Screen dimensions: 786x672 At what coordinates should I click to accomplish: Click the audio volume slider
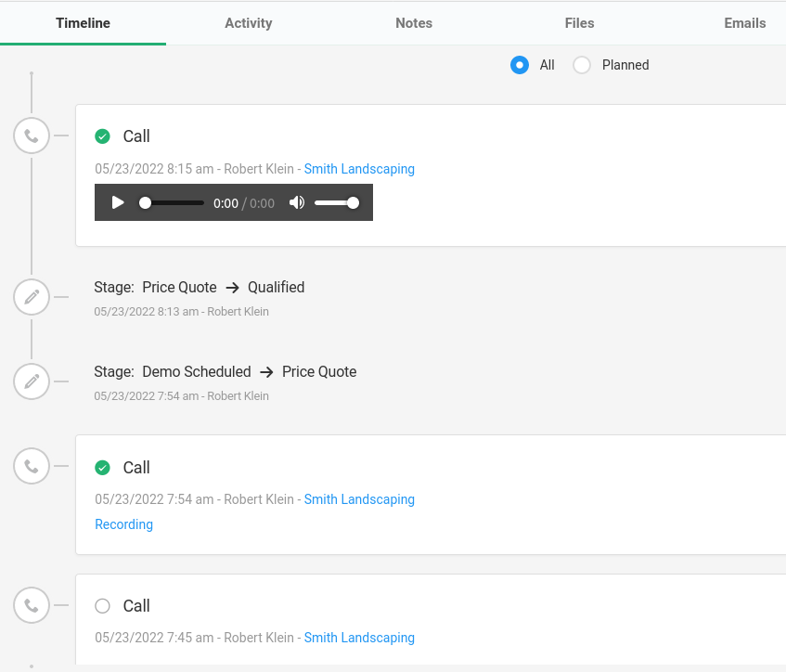pos(336,202)
